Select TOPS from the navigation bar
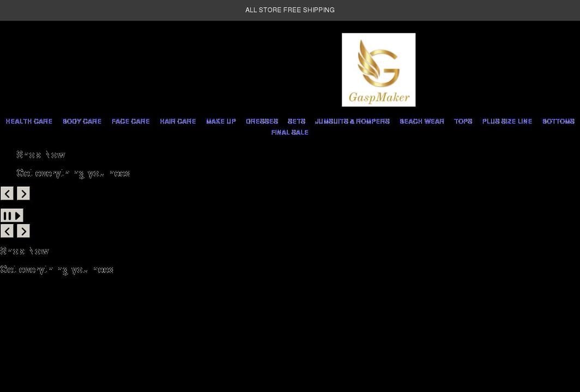This screenshot has width=580, height=392. click(x=463, y=121)
